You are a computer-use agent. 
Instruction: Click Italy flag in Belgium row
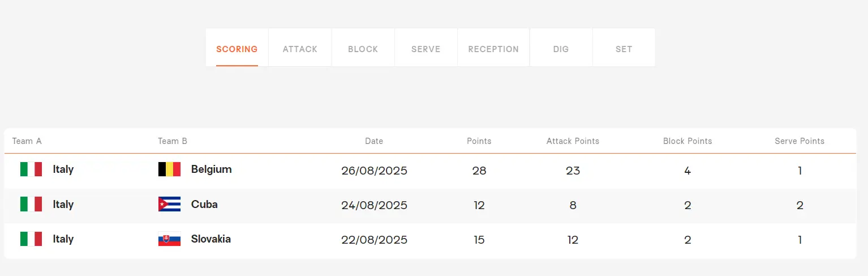[x=31, y=169]
